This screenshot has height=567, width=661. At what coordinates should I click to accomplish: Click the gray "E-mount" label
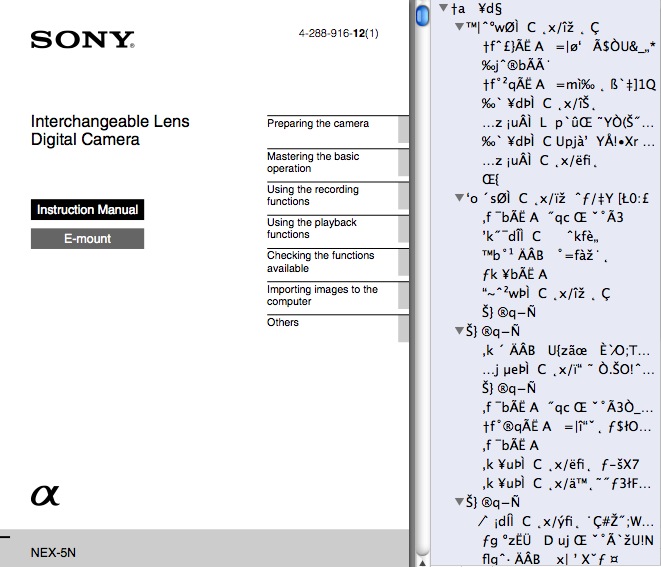click(x=87, y=239)
